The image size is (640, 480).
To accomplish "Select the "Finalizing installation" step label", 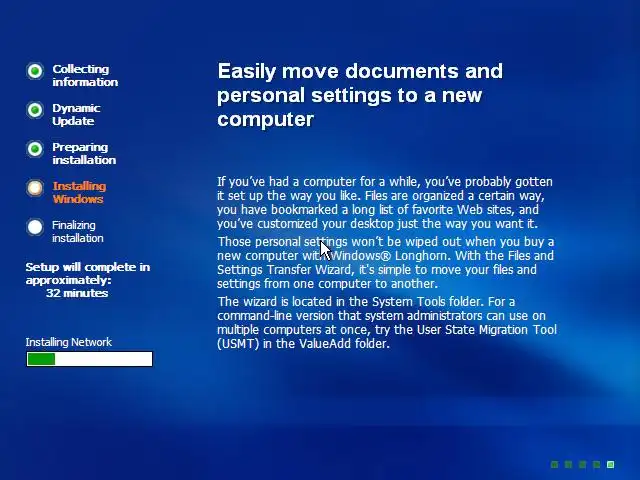I will tap(78, 231).
